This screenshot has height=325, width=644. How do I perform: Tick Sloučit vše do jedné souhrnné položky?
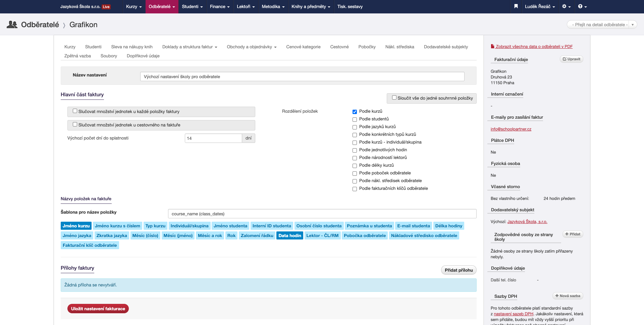(x=394, y=98)
